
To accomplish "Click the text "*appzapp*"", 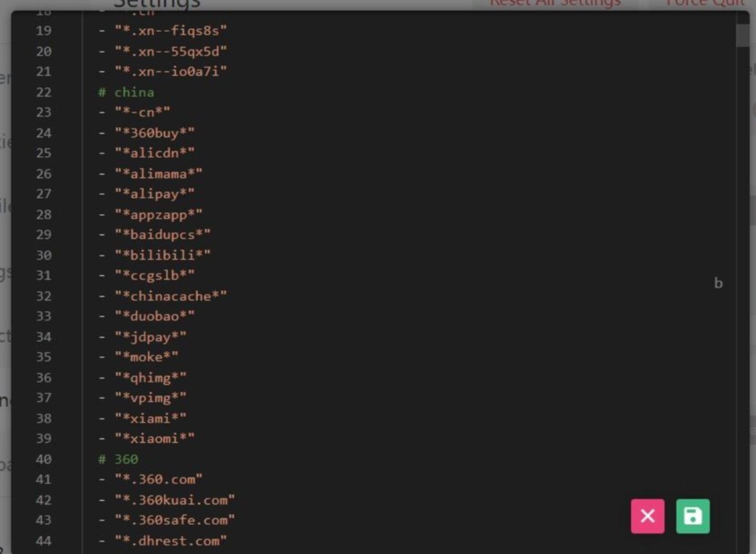I will pos(159,214).
